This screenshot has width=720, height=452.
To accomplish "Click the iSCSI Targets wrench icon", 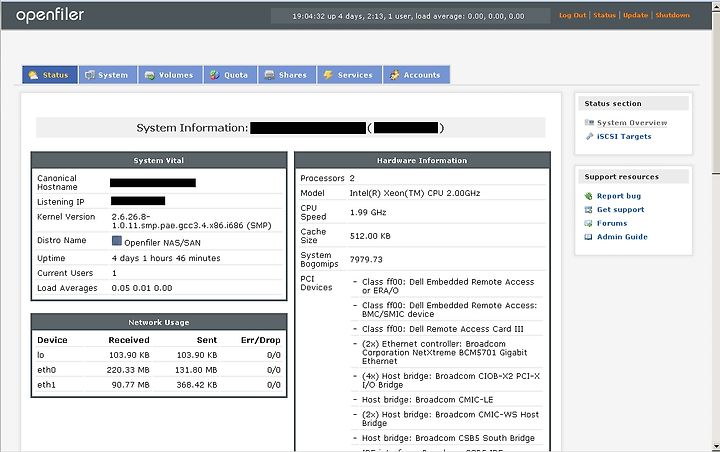I will [589, 136].
